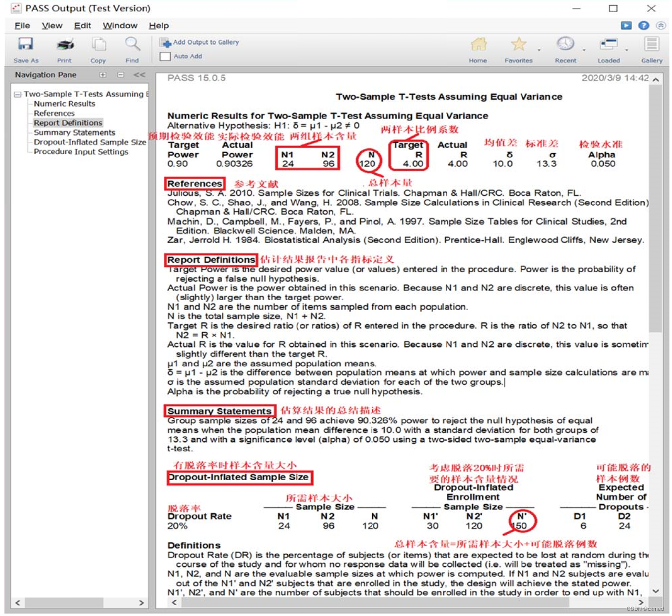Open the File menu
The width and height of the screenshot is (672, 616).
coord(22,26)
